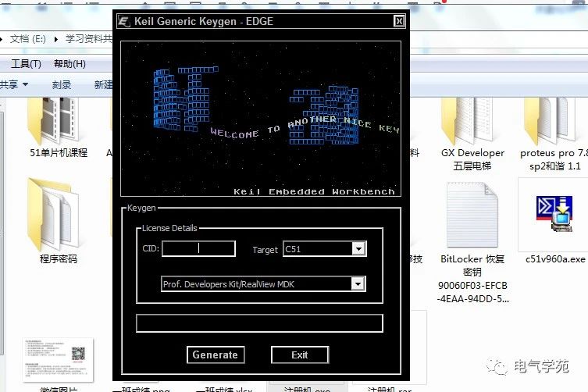
Task: Close the Keil Generic Keygen window
Action: pyautogui.click(x=399, y=21)
